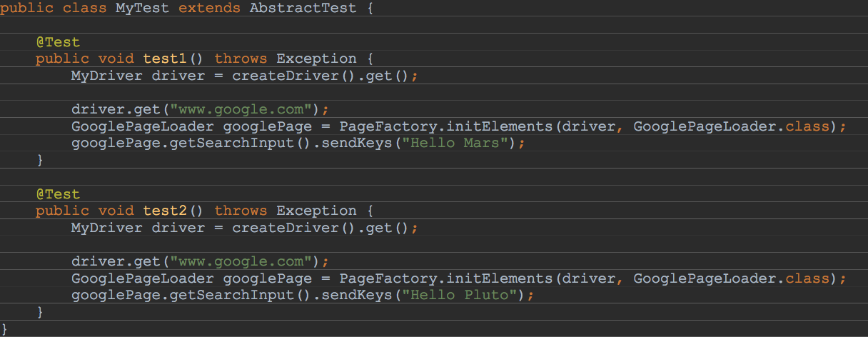Click the Exception type in test1 signature

[316, 59]
